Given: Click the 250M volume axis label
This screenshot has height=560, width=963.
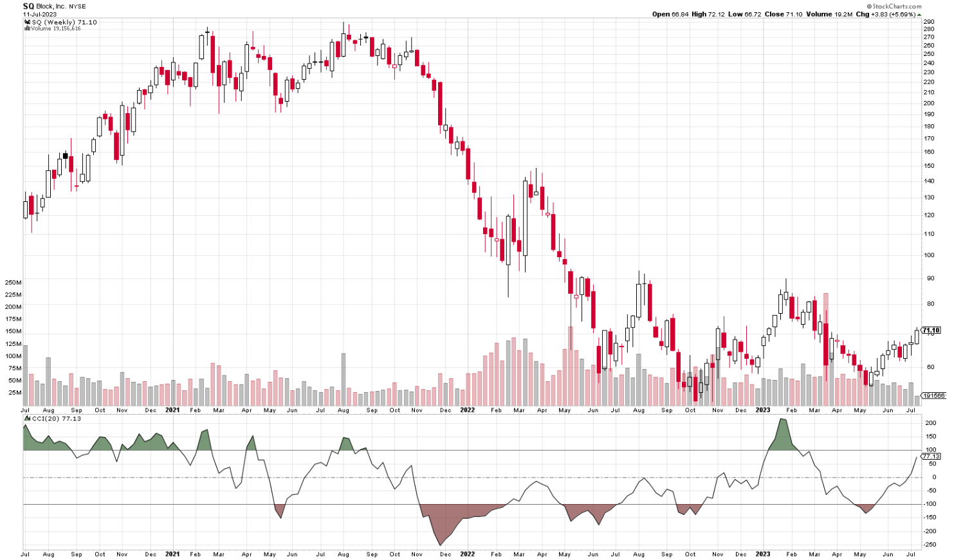Looking at the screenshot, I should pos(14,282).
